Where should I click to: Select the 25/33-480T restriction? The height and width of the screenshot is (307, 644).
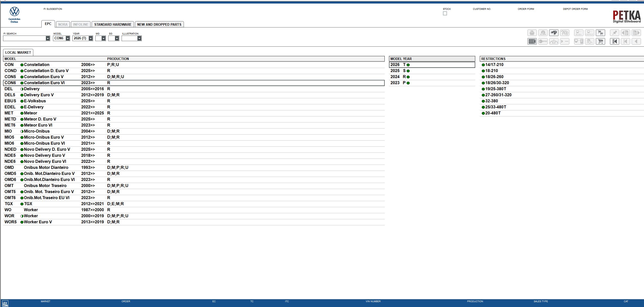[x=562, y=107]
